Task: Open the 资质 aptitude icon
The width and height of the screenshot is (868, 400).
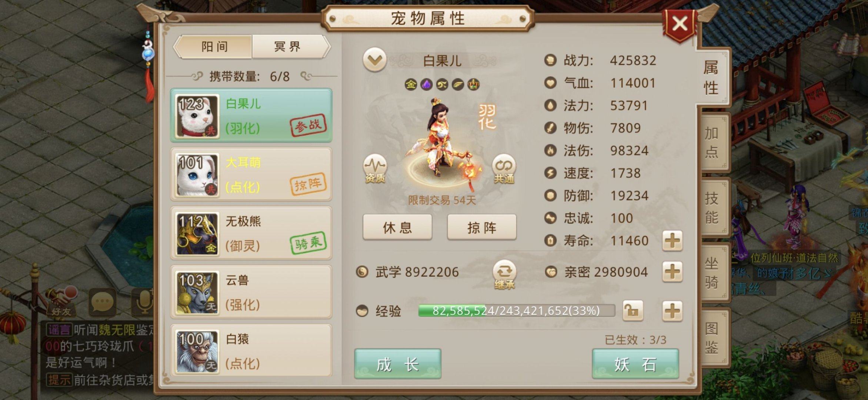Action: pyautogui.click(x=375, y=169)
